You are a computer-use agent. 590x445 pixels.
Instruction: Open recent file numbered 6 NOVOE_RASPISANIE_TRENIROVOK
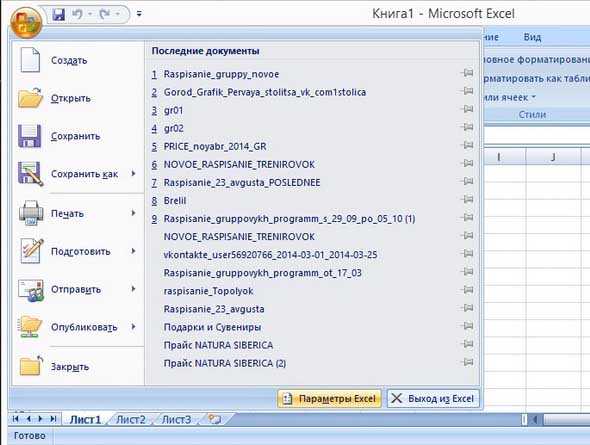pyautogui.click(x=239, y=164)
